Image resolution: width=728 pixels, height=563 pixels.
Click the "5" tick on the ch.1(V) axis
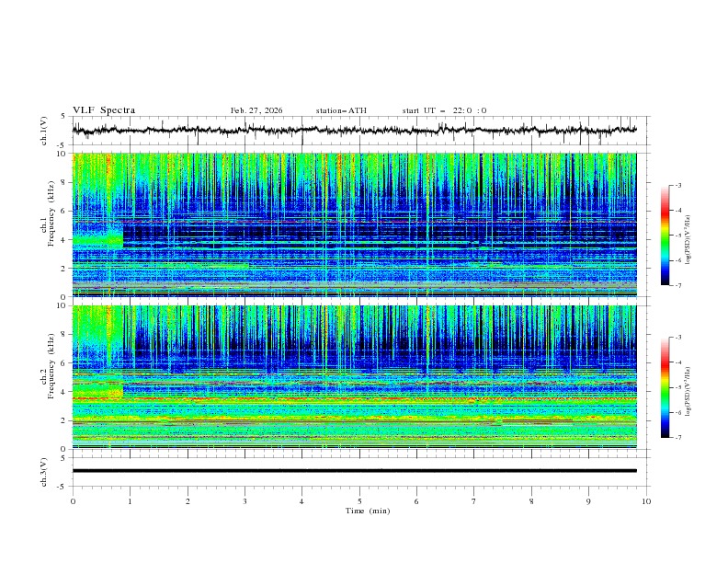pos(62,117)
